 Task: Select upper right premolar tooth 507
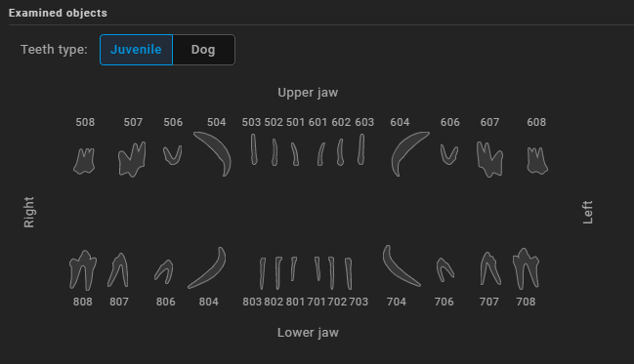tap(132, 159)
